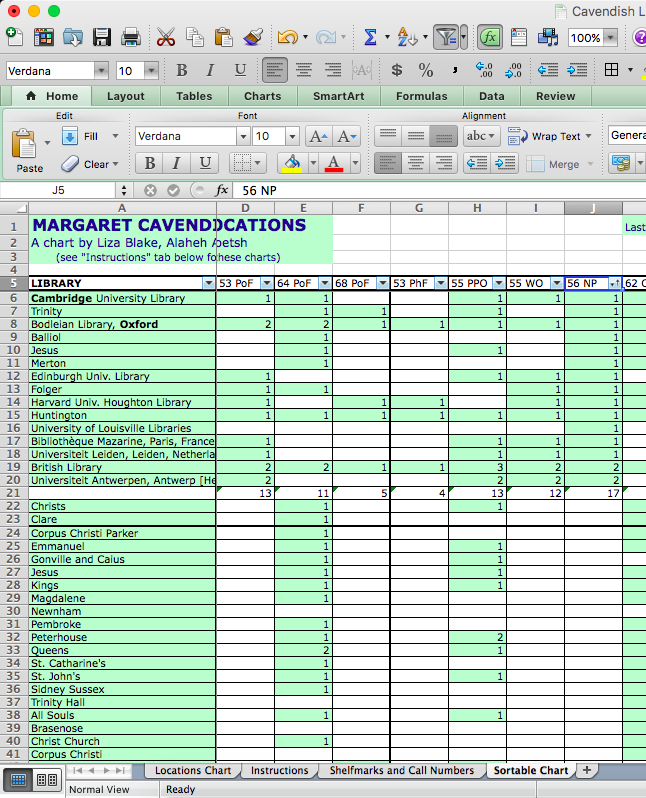646x798 pixels.
Task: Open the text orientation abc dropdown
Action: coord(480,136)
